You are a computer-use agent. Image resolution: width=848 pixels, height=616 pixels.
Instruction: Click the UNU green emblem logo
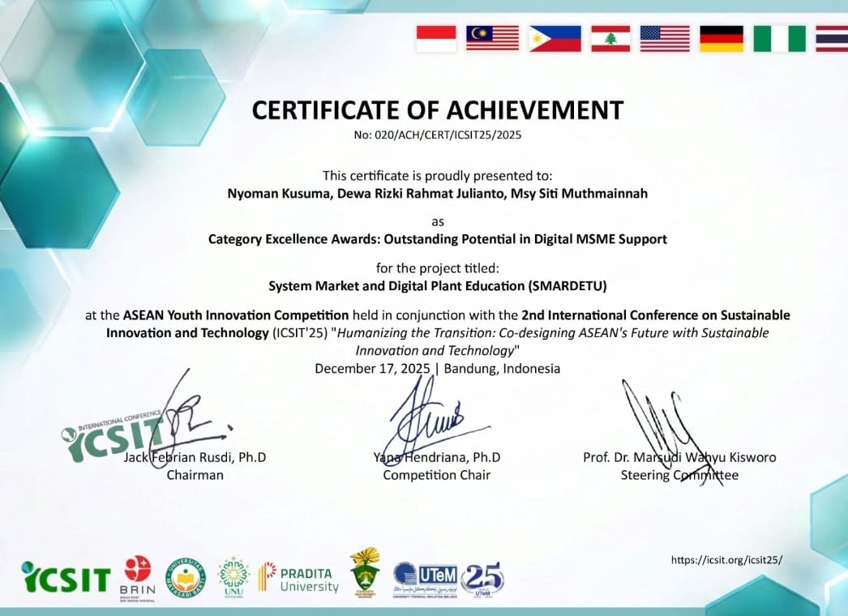tap(233, 576)
